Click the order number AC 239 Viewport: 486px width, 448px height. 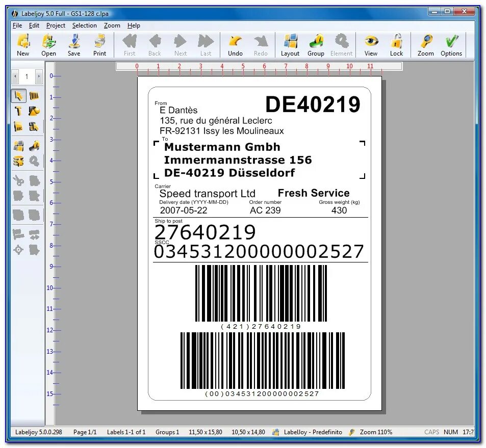pyautogui.click(x=265, y=210)
